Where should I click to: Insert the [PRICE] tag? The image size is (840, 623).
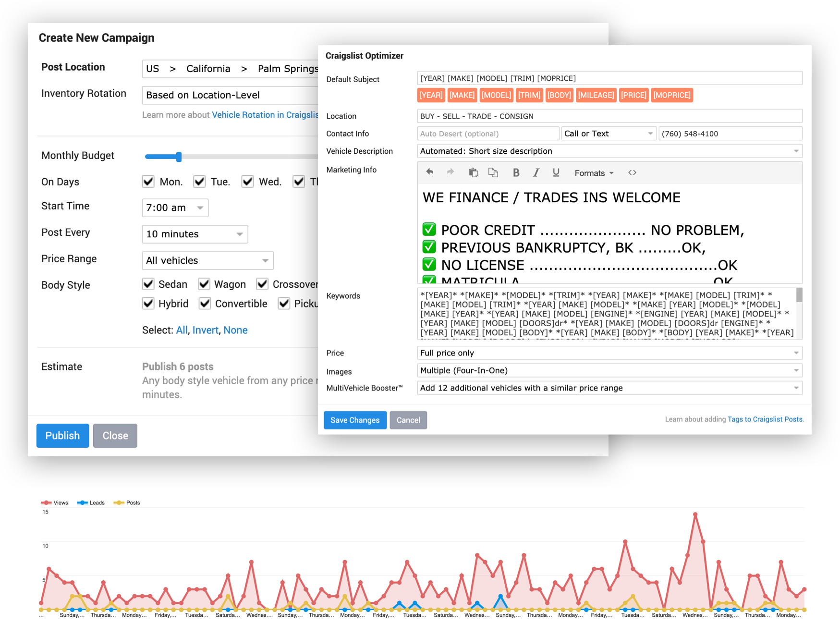[x=633, y=95]
